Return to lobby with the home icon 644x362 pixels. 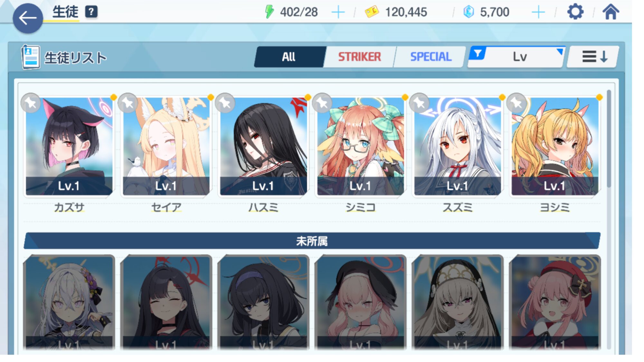click(611, 12)
